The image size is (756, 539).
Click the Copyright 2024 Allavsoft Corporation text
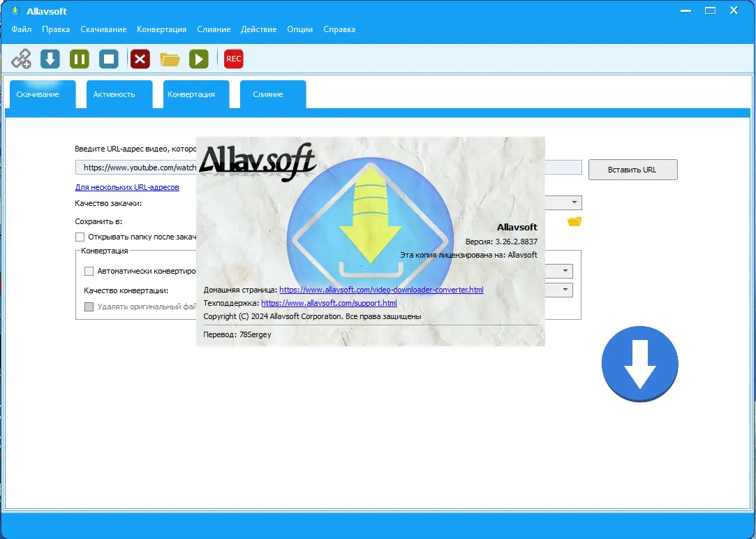point(313,316)
